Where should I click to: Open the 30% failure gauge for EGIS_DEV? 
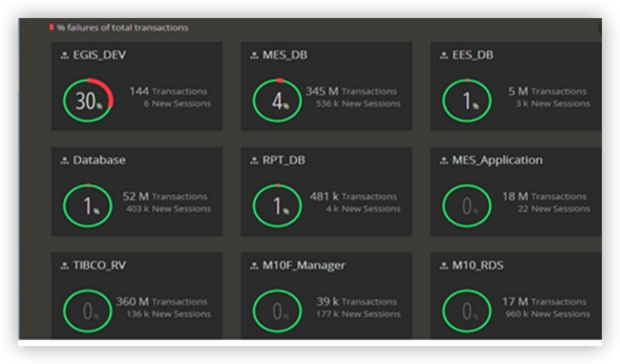point(88,101)
